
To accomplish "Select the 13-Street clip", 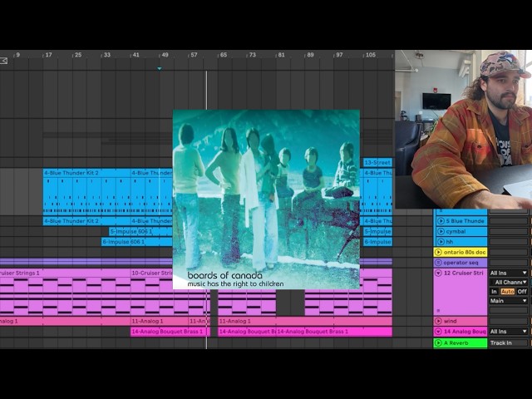I will click(377, 163).
